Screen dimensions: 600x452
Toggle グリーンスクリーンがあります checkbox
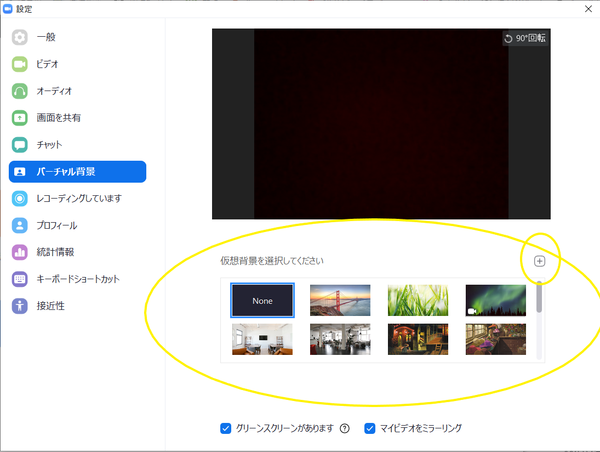[x=226, y=428]
